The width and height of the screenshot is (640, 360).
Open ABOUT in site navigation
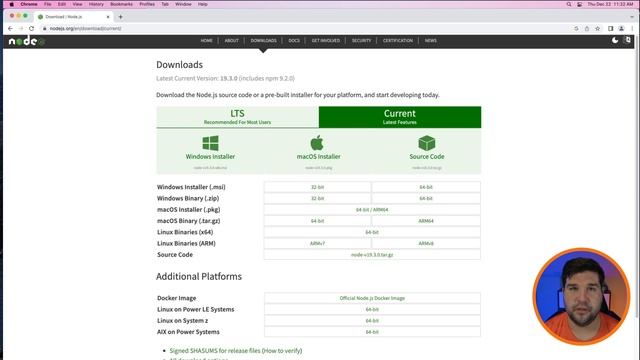click(231, 40)
